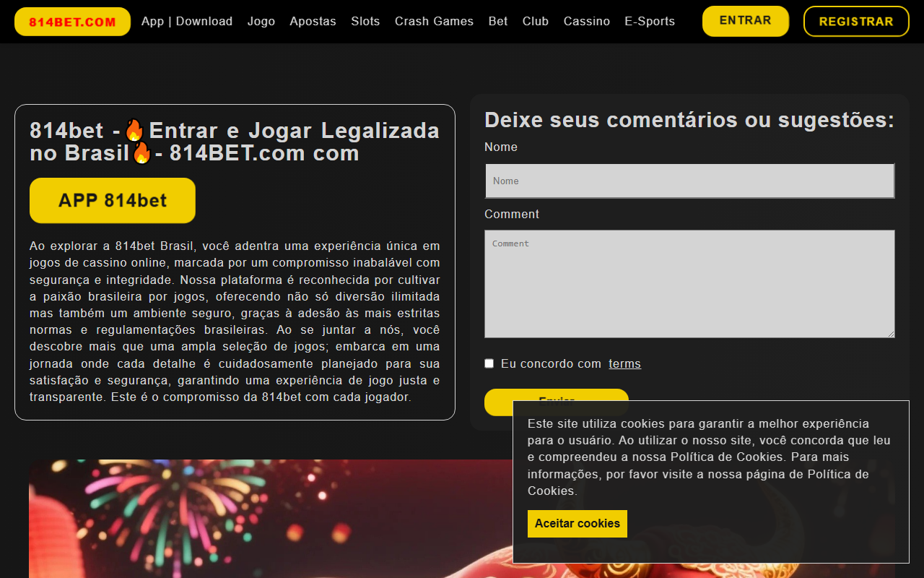Viewport: 924px width, 578px height.
Task: Go to the Jogo section
Action: 261,22
